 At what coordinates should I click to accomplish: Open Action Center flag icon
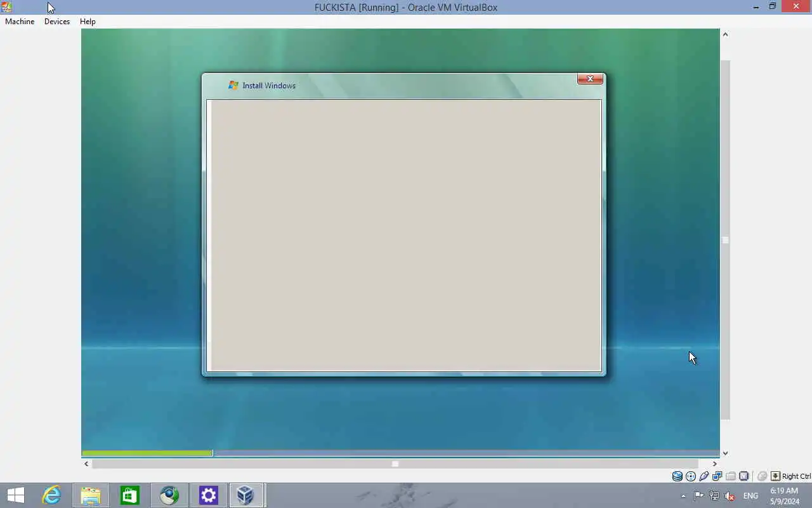click(699, 496)
